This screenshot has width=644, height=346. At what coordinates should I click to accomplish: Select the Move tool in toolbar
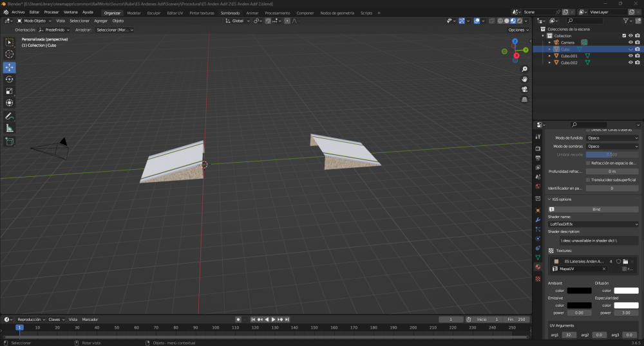[x=10, y=67]
